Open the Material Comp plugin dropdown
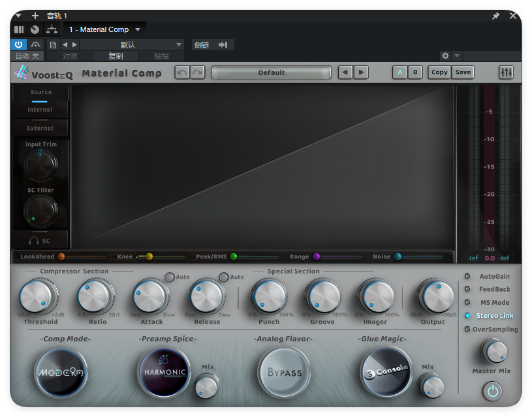Image resolution: width=532 pixels, height=417 pixels. tap(105, 29)
